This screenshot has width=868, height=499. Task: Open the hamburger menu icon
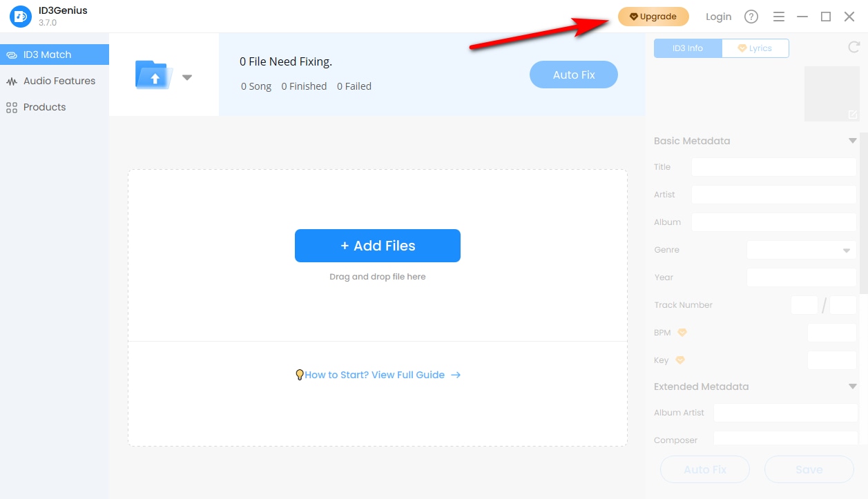[x=778, y=17]
